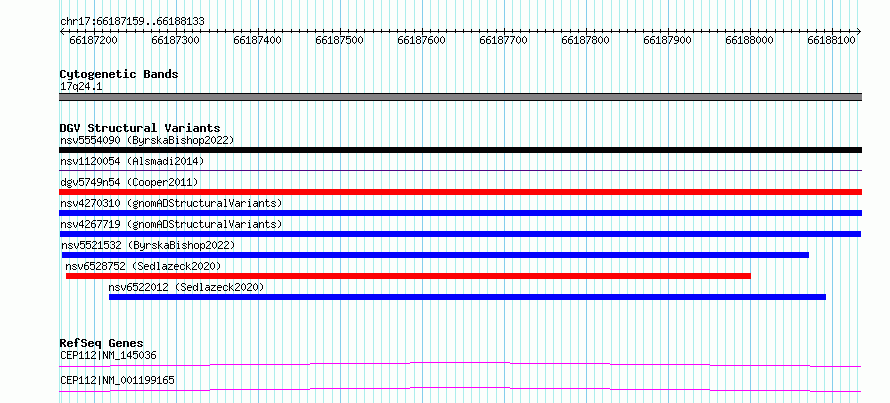Click the nsv6528752 red variant bar
This screenshot has width=890, height=403.
408,276
